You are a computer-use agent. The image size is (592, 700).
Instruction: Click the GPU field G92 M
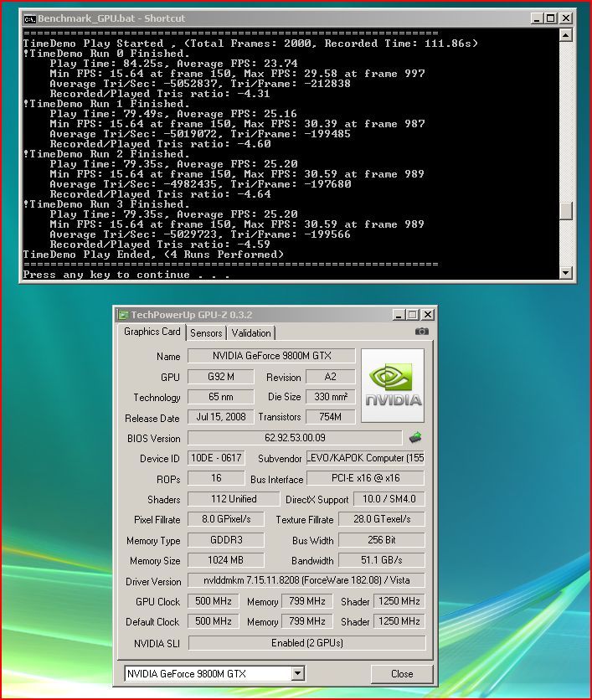click(221, 377)
